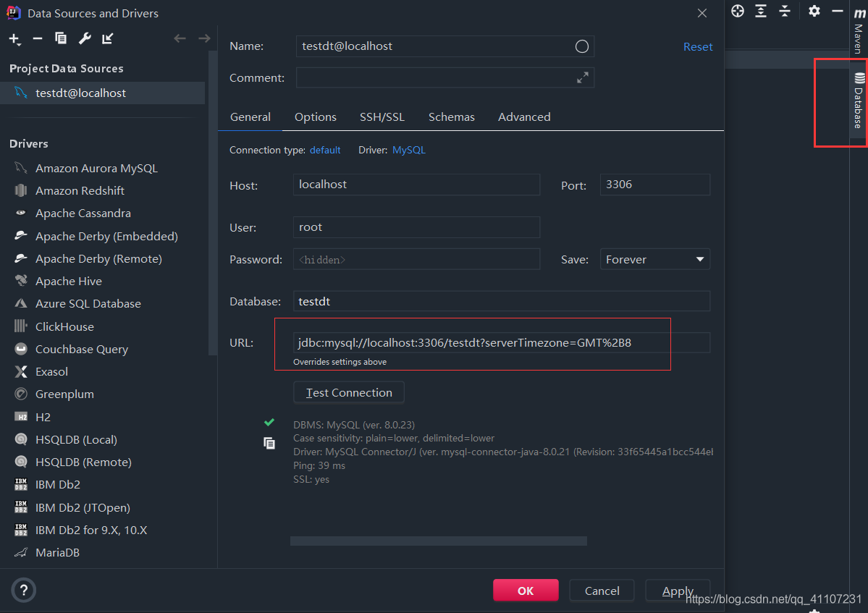This screenshot has height=613, width=868.
Task: Click the make global arrow icon
Action: coord(107,38)
